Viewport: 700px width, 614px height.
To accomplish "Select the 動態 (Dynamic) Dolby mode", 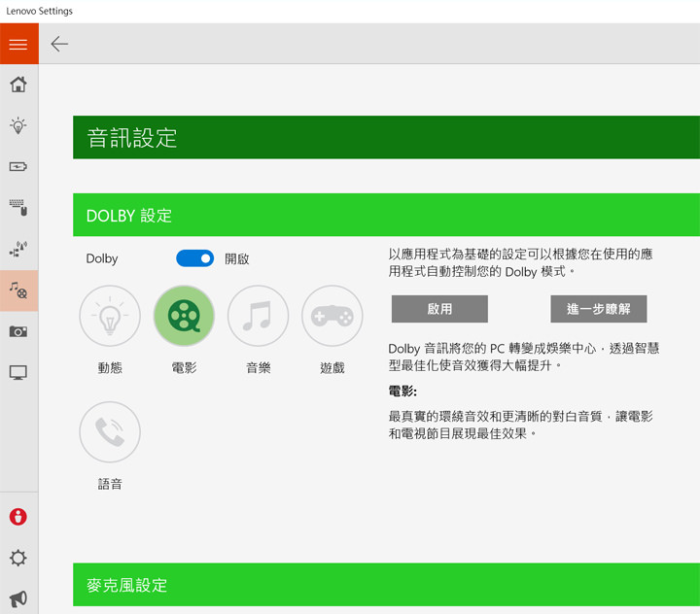I will pyautogui.click(x=110, y=316).
